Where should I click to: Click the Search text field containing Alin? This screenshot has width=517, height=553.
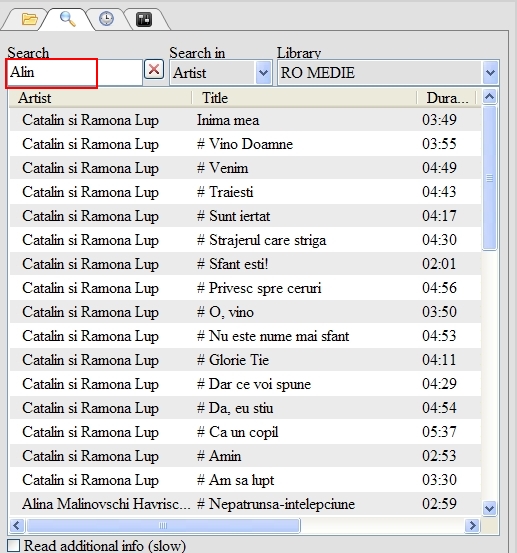(x=74, y=73)
